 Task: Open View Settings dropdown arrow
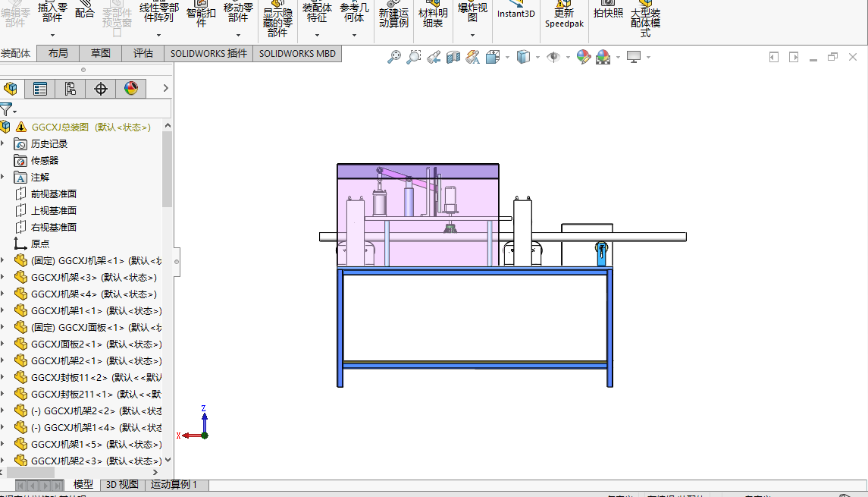(x=648, y=57)
